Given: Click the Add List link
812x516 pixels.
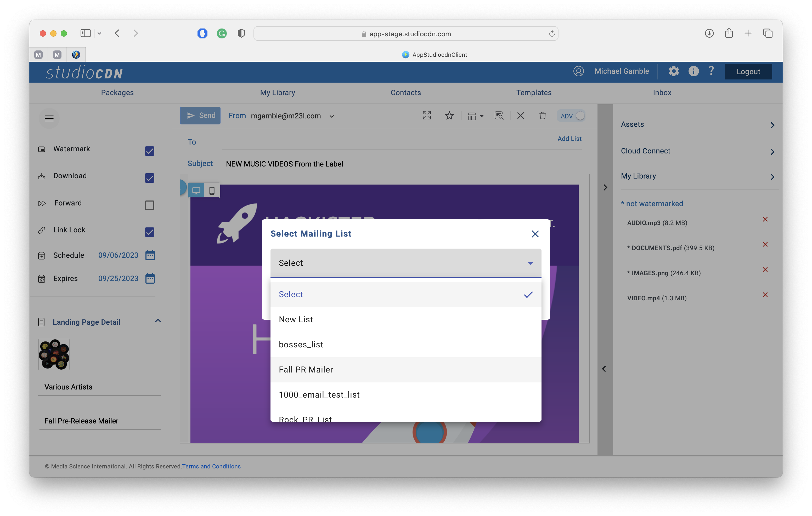Looking at the screenshot, I should pos(569,139).
